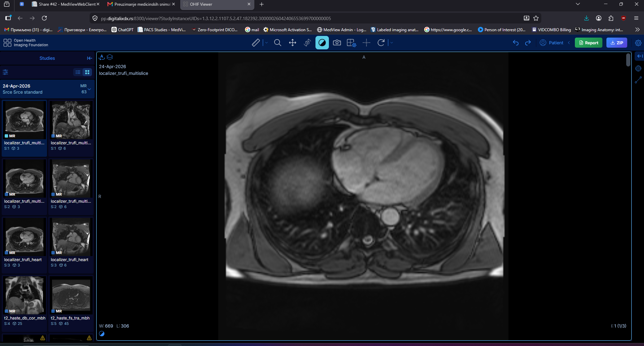Click the window level indicator icon bottom-left of viewport

102,334
